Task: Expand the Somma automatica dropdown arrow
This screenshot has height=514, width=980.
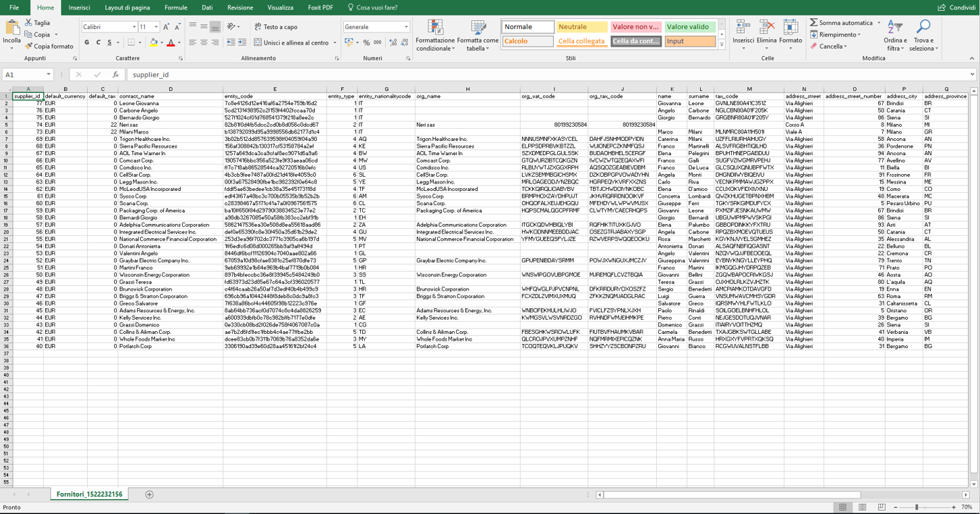Action: [879, 23]
